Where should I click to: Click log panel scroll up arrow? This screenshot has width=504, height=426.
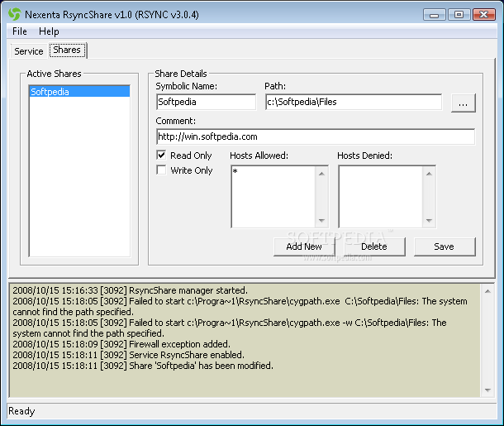(x=487, y=291)
